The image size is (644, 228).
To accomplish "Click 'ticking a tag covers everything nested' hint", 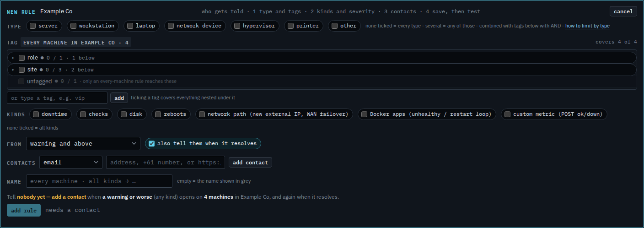I will pyautogui.click(x=183, y=98).
